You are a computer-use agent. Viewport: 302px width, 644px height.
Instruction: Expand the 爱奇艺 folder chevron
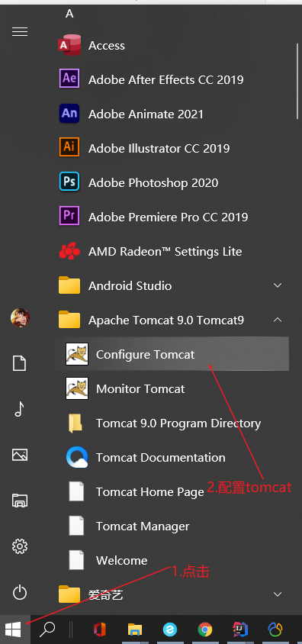pos(278,594)
